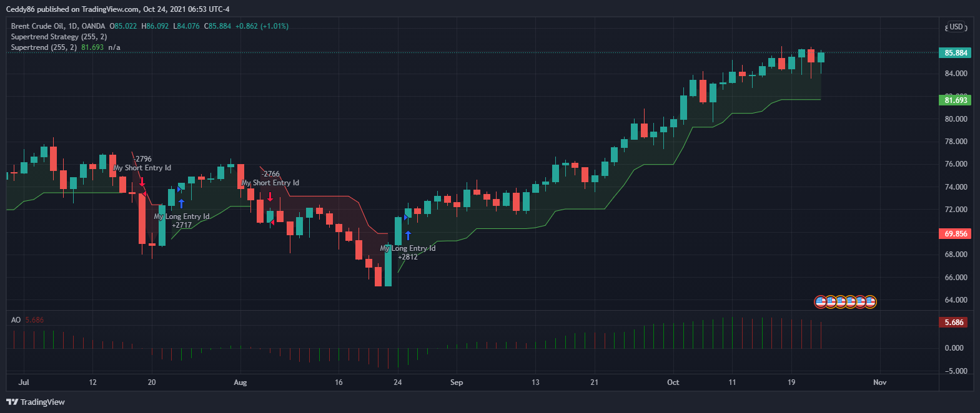Click the 5.686 AO value label on the axis
This screenshot has height=413, width=980.
click(954, 323)
